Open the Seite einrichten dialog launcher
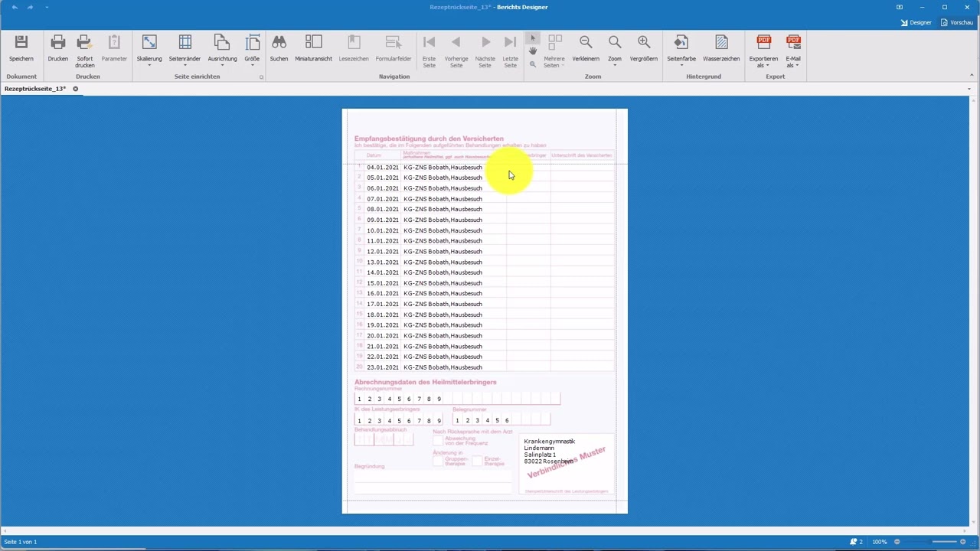 point(261,77)
